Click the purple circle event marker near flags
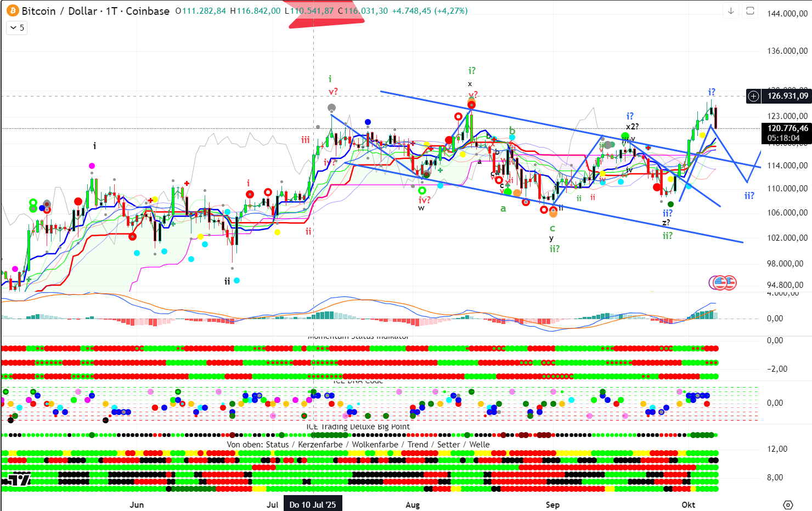Image resolution: width=812 pixels, height=511 pixels. [715, 283]
